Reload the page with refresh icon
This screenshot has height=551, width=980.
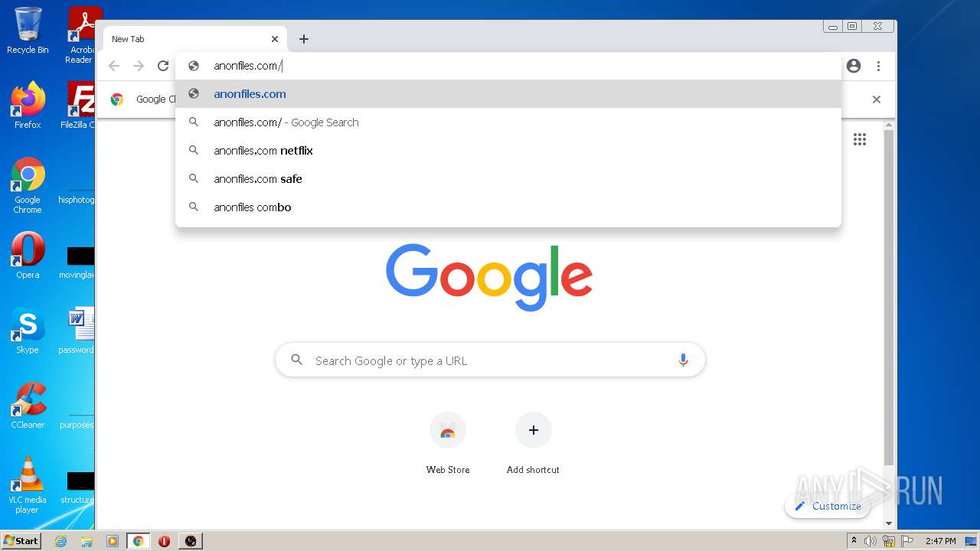pos(163,66)
